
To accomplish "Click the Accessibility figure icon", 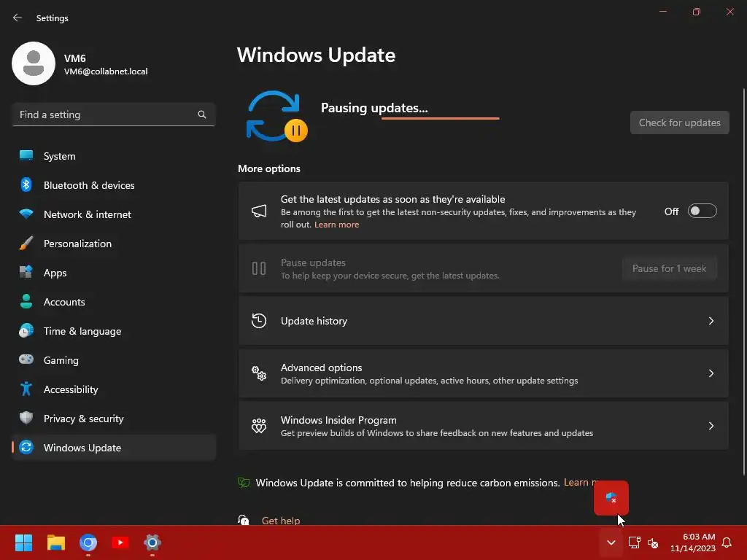I will point(26,389).
